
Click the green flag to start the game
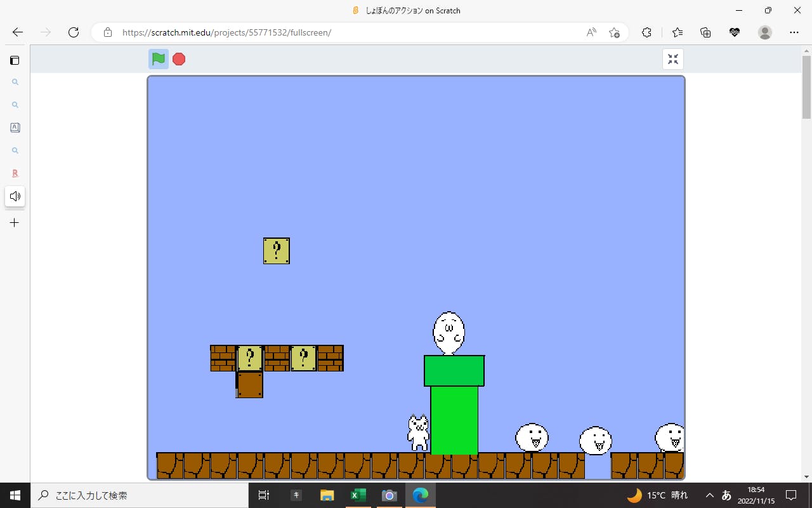[x=159, y=59]
